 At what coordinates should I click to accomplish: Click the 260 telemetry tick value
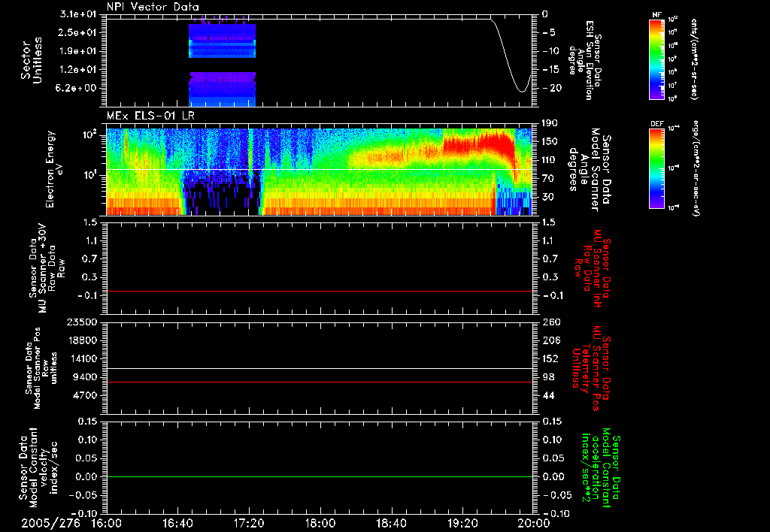point(550,322)
